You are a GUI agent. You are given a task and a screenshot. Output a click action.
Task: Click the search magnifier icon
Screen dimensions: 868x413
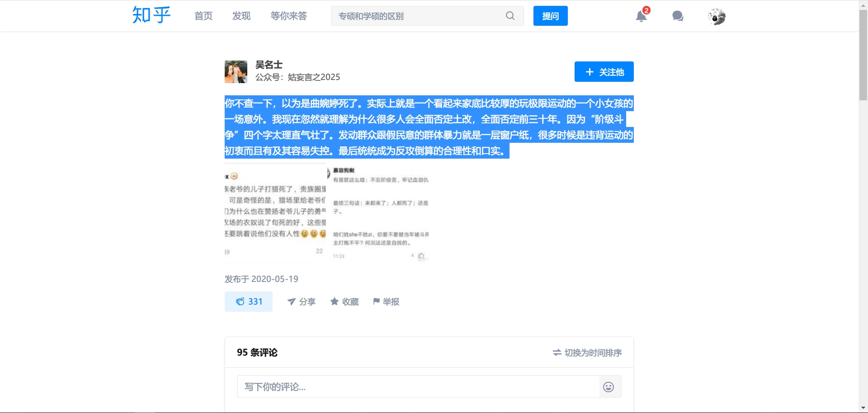[510, 16]
